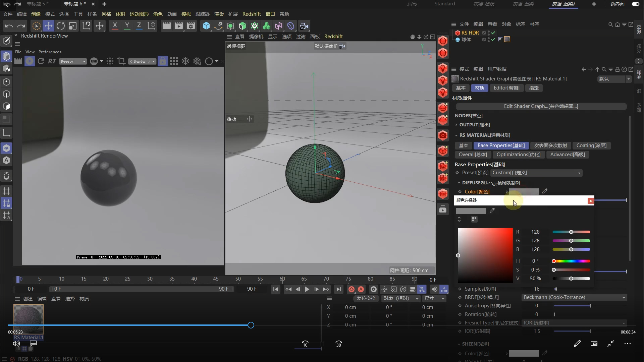The height and width of the screenshot is (362, 644).
Task: Open Advanced[高级] tab
Action: click(568, 155)
